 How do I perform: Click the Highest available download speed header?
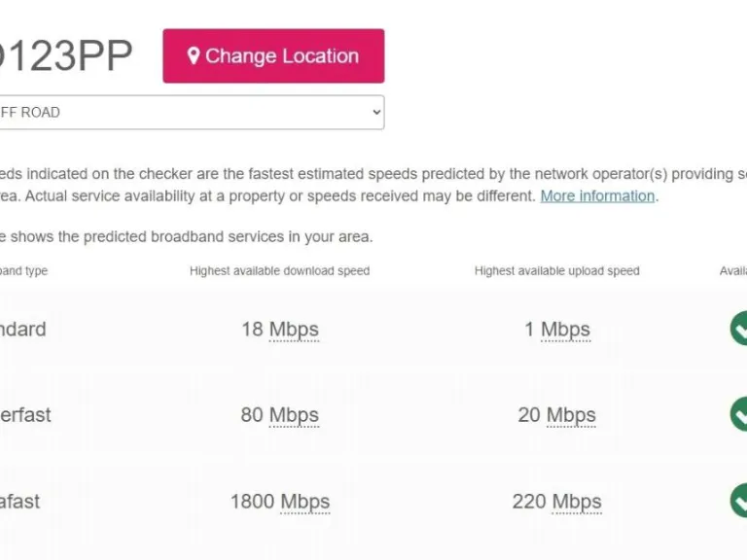pos(279,271)
